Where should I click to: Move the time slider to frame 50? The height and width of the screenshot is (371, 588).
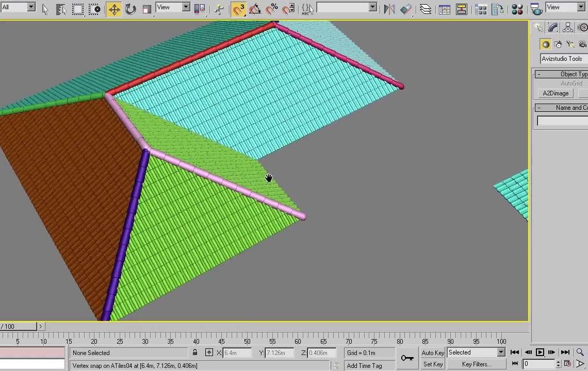[x=247, y=326]
